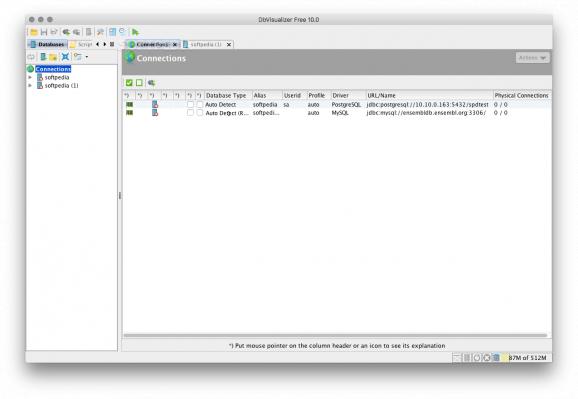Screen dimensions: 578x399
Task: Close the Connections editor tab
Action: click(175, 45)
